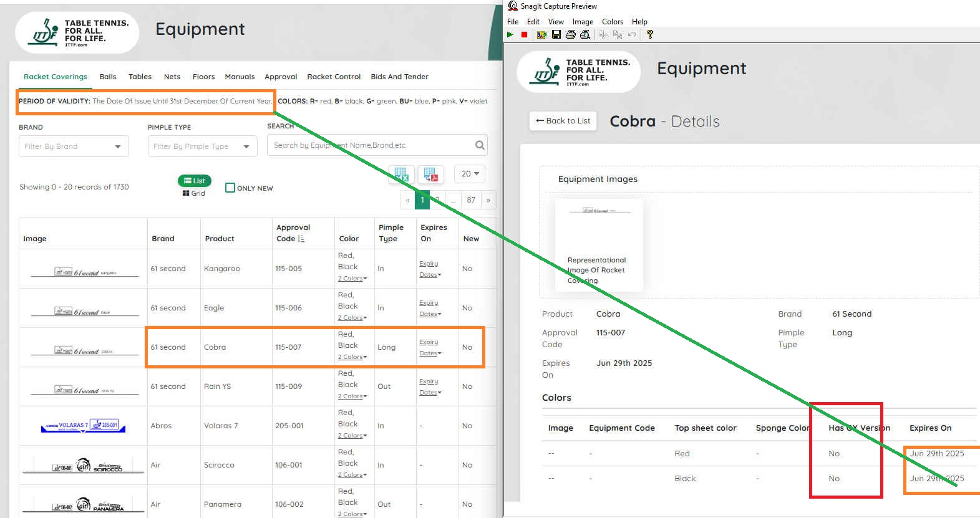This screenshot has width=980, height=518.
Task: Expand 2 Colors for Volaras 7 row
Action: point(352,436)
